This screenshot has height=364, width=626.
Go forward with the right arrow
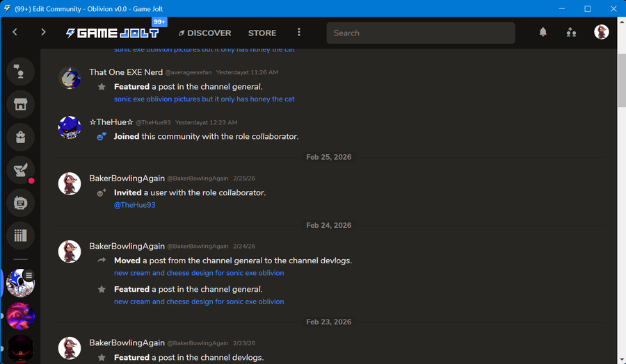[43, 33]
